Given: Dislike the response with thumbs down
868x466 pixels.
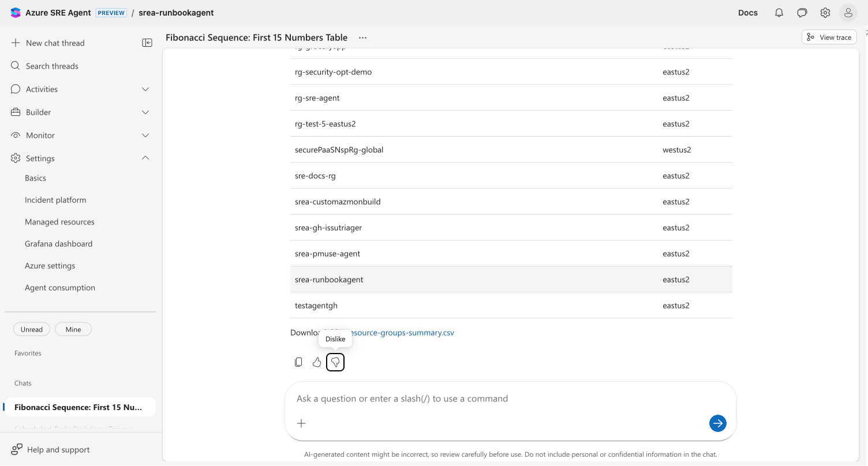Looking at the screenshot, I should (335, 362).
